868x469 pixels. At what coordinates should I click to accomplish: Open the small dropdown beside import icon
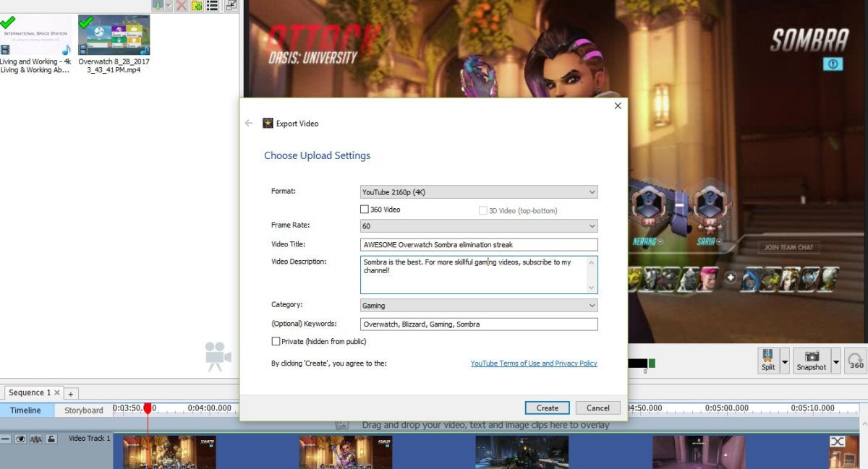[169, 5]
